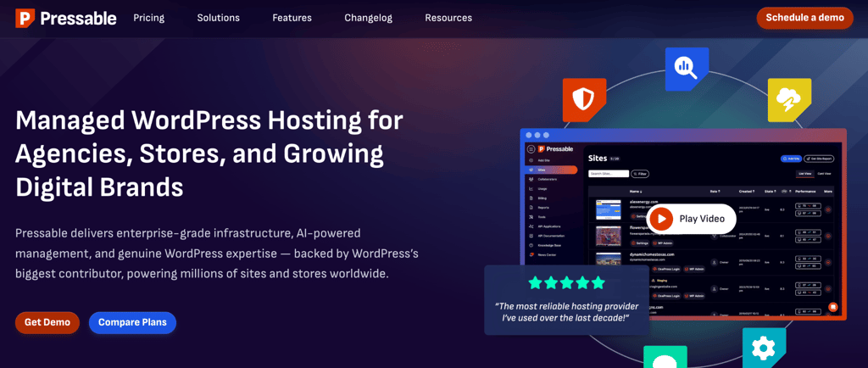This screenshot has height=368, width=868.
Task: Expand the Resources menu
Action: point(448,18)
